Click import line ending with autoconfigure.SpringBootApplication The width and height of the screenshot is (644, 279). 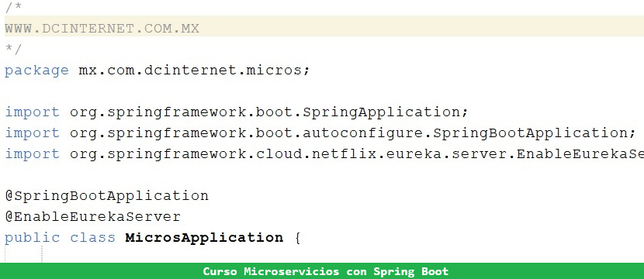(320, 133)
